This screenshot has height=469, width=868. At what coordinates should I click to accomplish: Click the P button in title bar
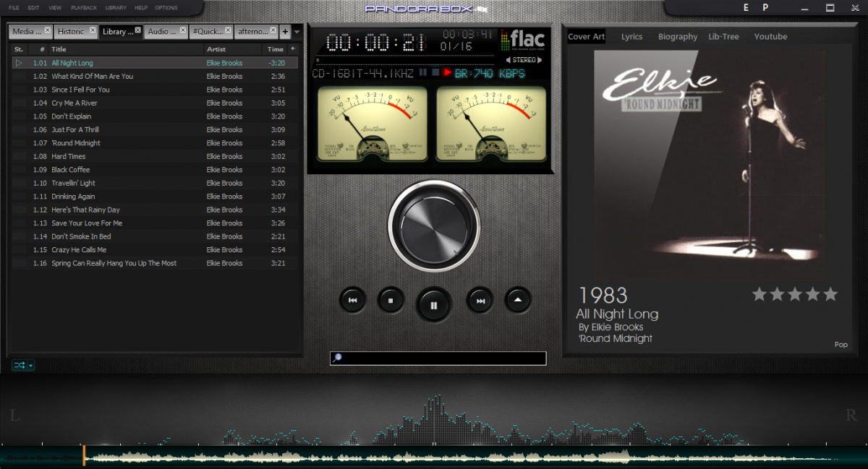[765, 8]
